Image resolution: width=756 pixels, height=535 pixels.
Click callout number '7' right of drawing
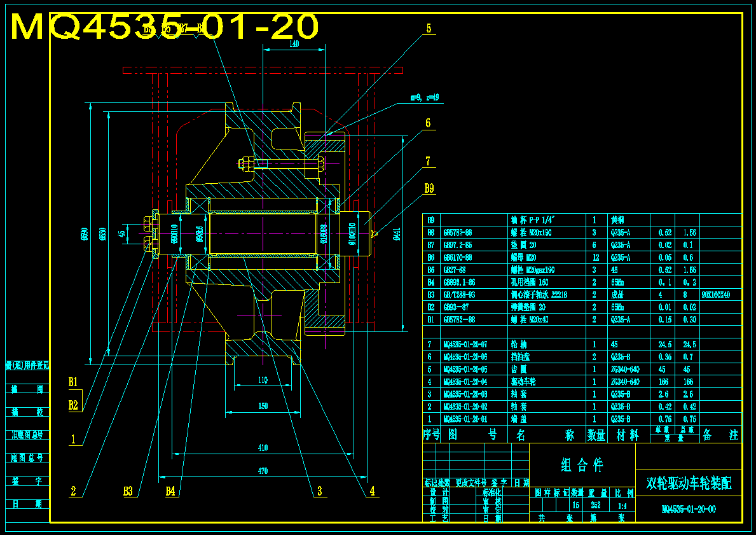click(428, 161)
